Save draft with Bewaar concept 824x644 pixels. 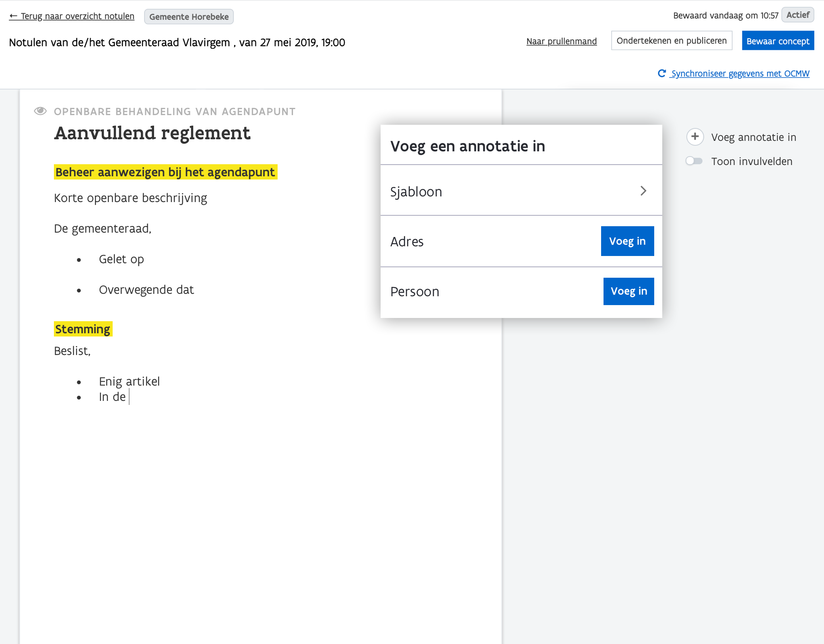tap(777, 41)
